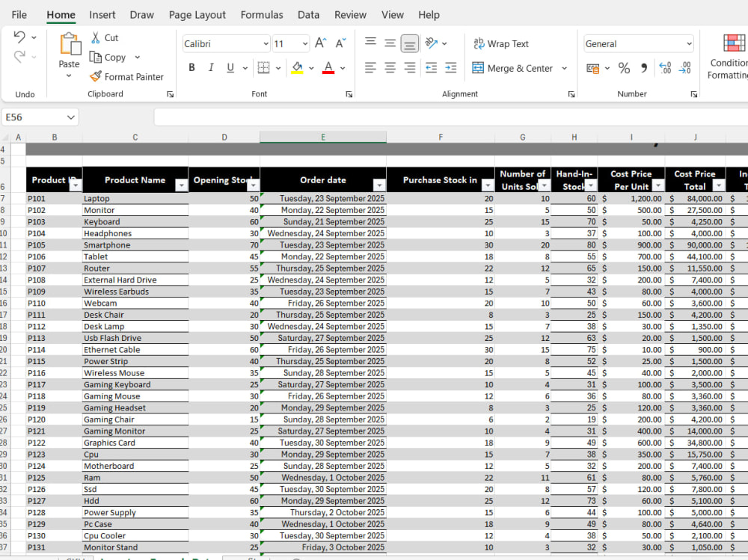Open the General number format dropdown

pos(689,44)
